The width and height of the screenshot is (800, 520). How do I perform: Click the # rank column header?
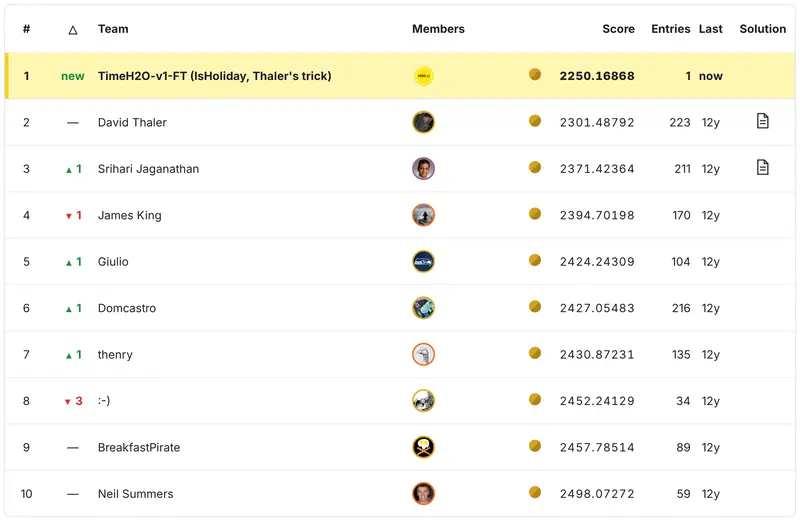(x=27, y=29)
